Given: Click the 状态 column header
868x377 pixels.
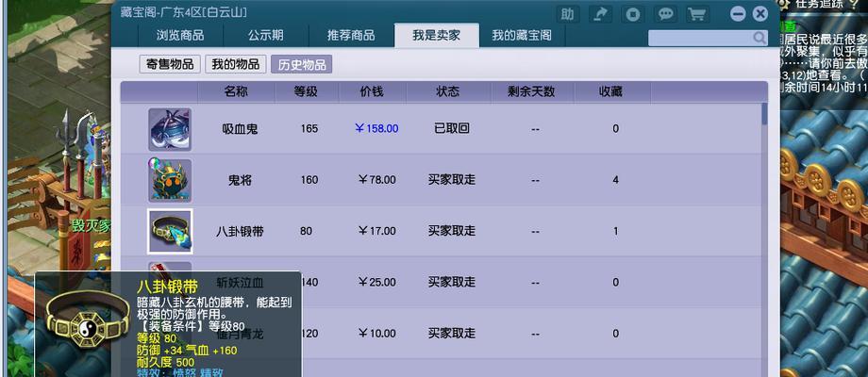Looking at the screenshot, I should [448, 91].
